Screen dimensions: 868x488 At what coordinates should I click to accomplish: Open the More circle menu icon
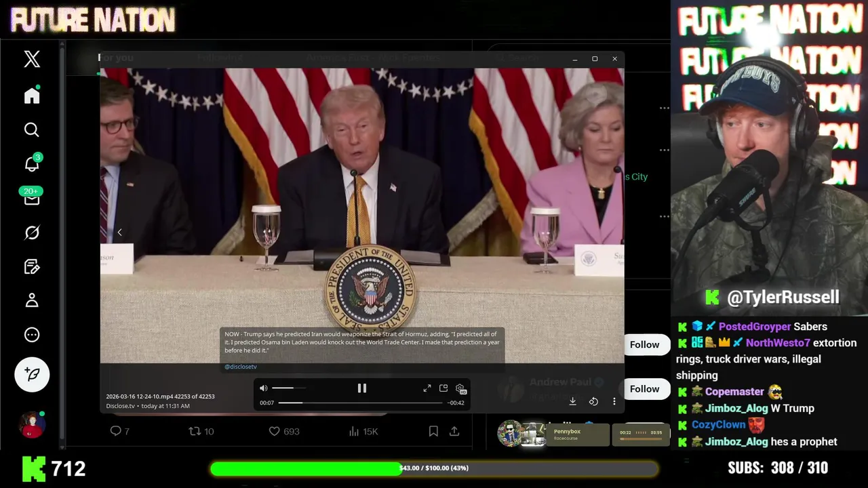point(32,335)
